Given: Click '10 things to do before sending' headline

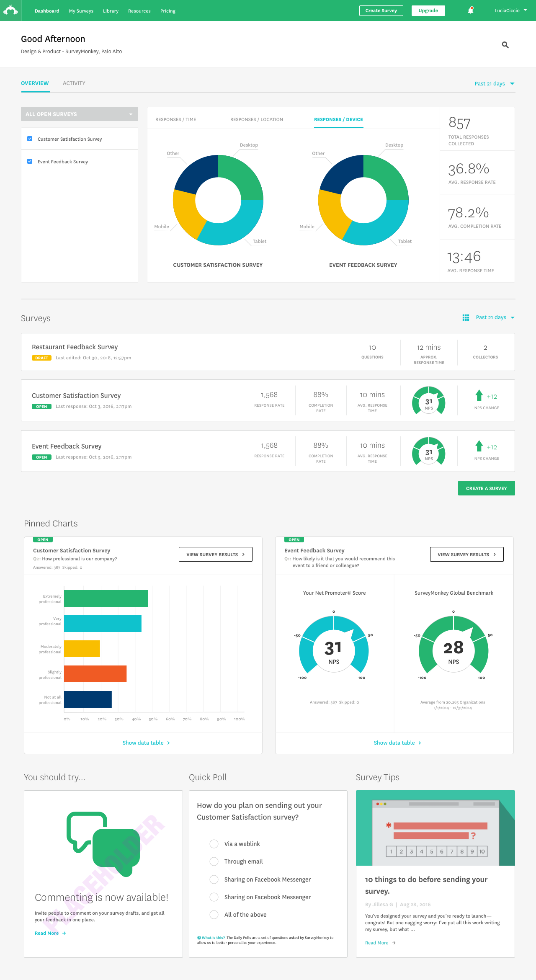Looking at the screenshot, I should coord(426,885).
